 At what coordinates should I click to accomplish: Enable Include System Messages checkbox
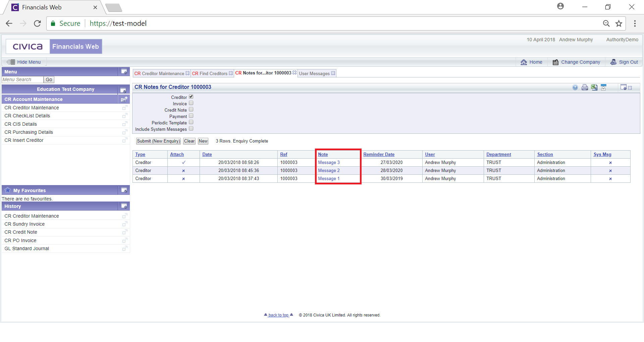pos(191,129)
